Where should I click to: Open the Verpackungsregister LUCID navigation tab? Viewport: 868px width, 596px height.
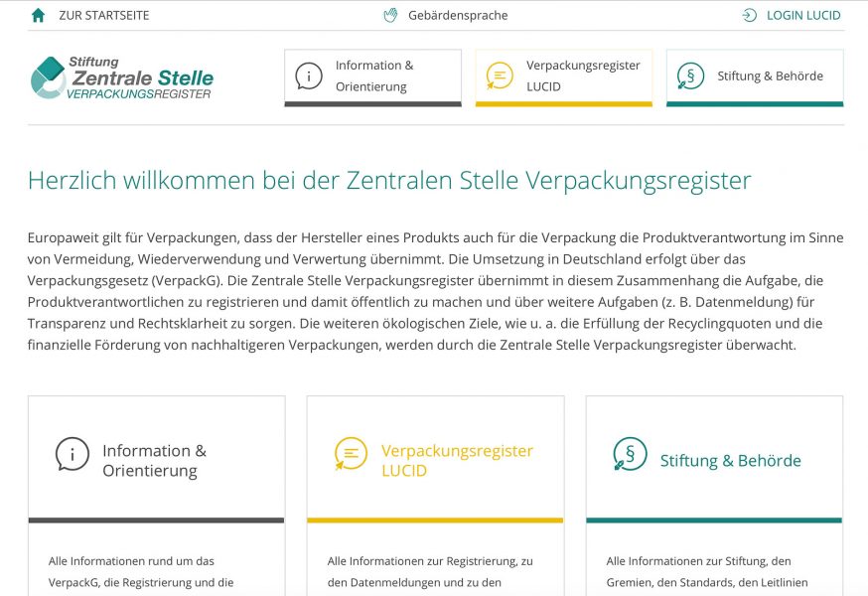click(x=564, y=77)
